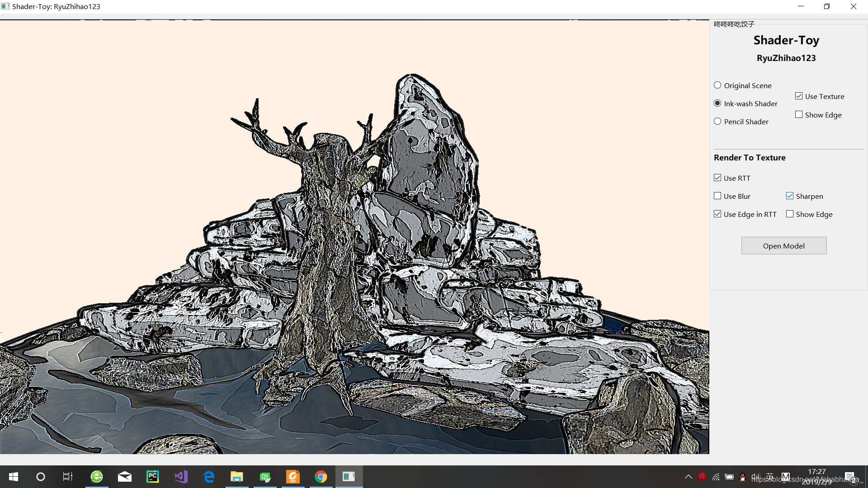Open File Explorer in taskbar

[x=237, y=477]
